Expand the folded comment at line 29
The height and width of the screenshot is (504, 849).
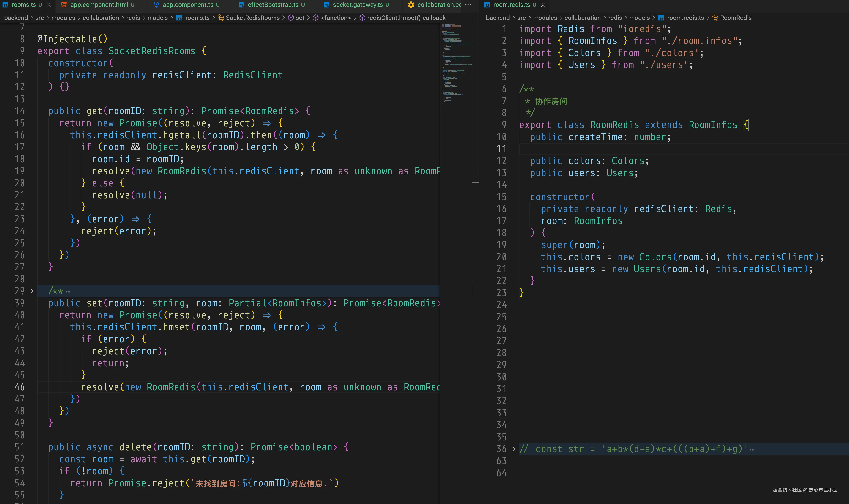point(32,291)
